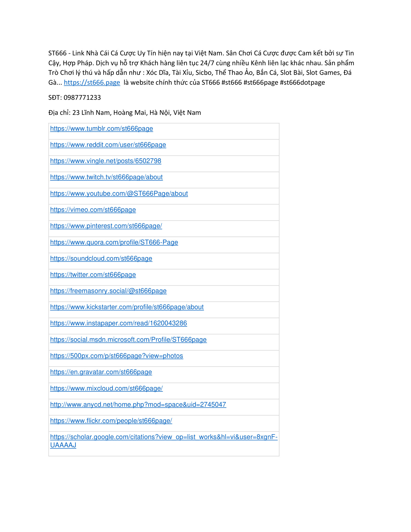Image resolution: width=411 pixels, height=532 pixels.
Task: Open the Tumblr st666page link
Action: [101, 129]
